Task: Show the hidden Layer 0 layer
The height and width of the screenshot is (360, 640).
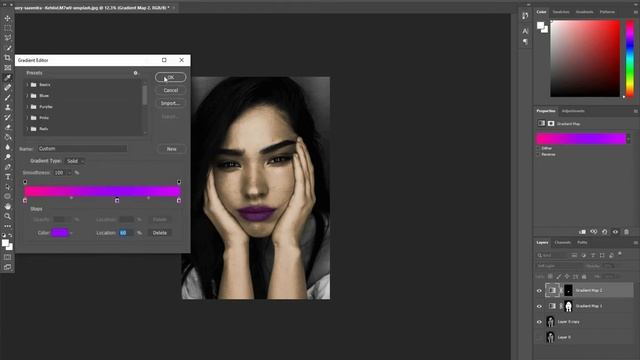Action: [539, 338]
